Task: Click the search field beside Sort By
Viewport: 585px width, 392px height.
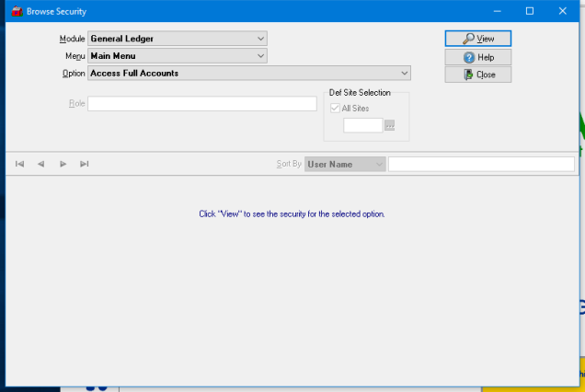Action: 480,164
